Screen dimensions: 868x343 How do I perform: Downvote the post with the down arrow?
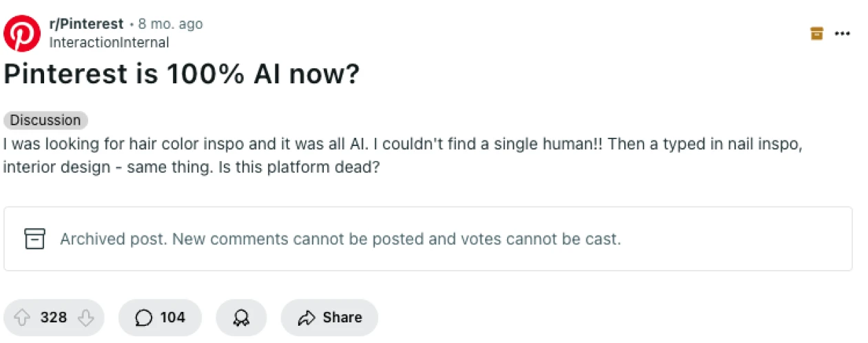(x=85, y=318)
